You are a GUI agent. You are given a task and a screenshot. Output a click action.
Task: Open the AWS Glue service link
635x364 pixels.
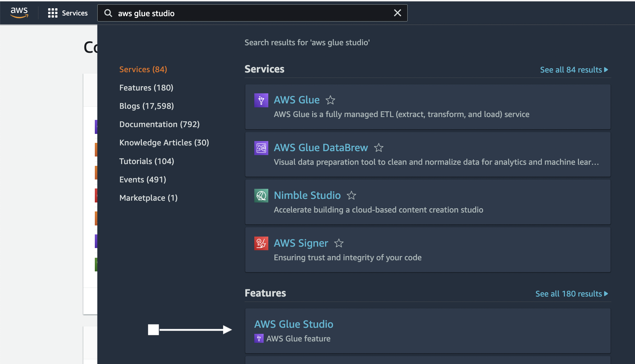297,100
